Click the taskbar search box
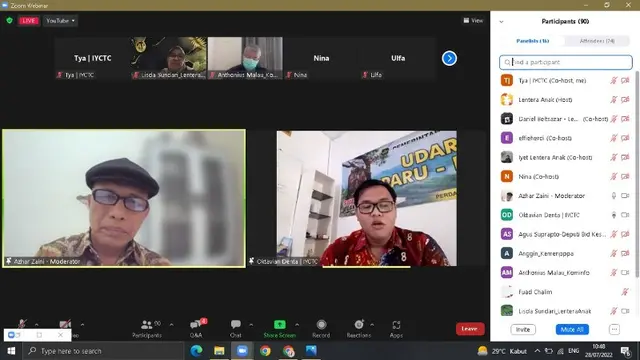Image resolution: width=640 pixels, height=360 pixels. coord(103,351)
